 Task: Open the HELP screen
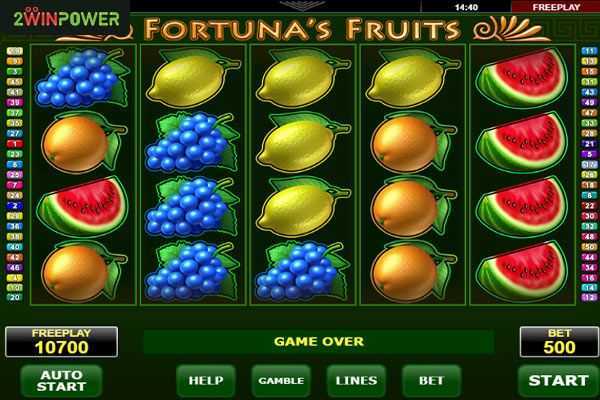206,380
